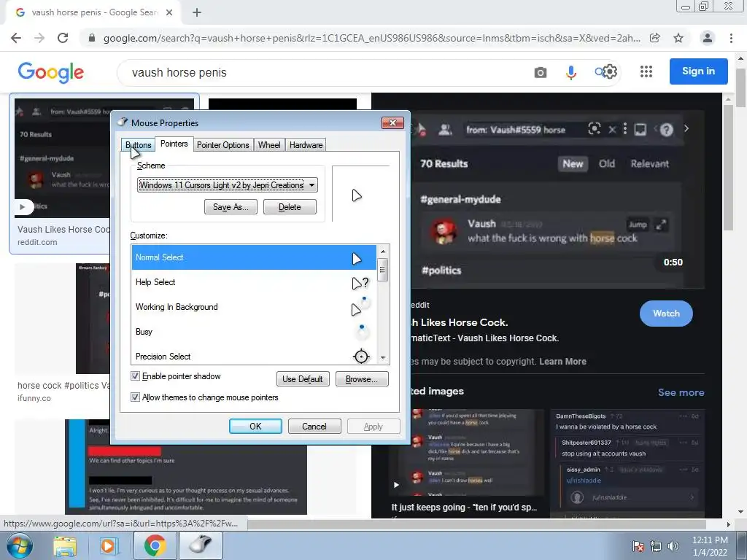Viewport: 747px width, 560px height.
Task: Click the blue Watch button
Action: click(666, 314)
